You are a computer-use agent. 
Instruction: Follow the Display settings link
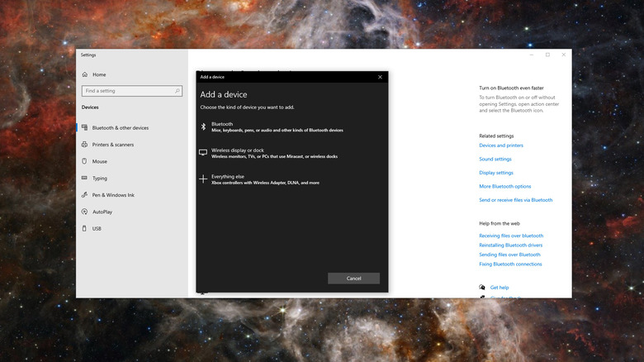pyautogui.click(x=495, y=173)
